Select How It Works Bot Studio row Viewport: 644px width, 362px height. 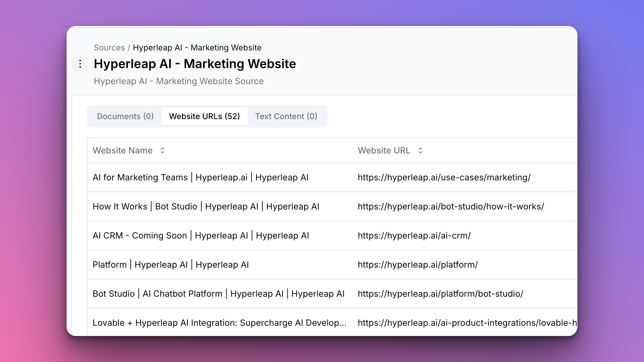point(206,206)
